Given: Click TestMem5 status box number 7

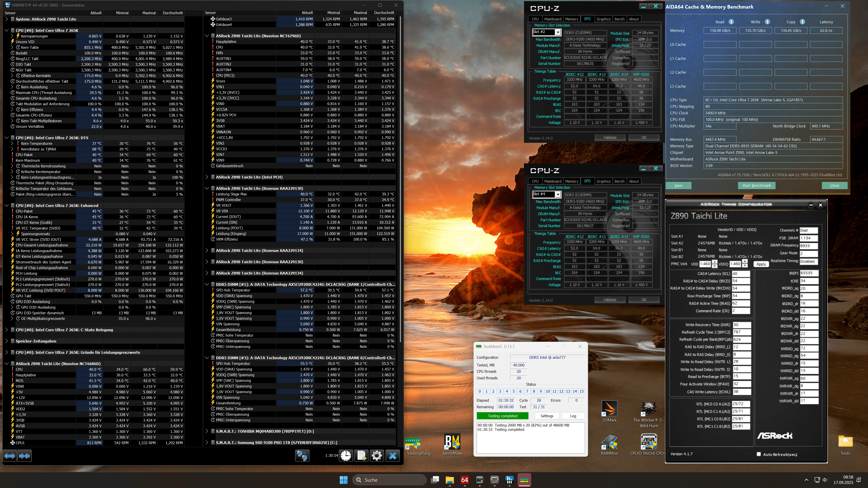Looking at the screenshot, I should 527,391.
